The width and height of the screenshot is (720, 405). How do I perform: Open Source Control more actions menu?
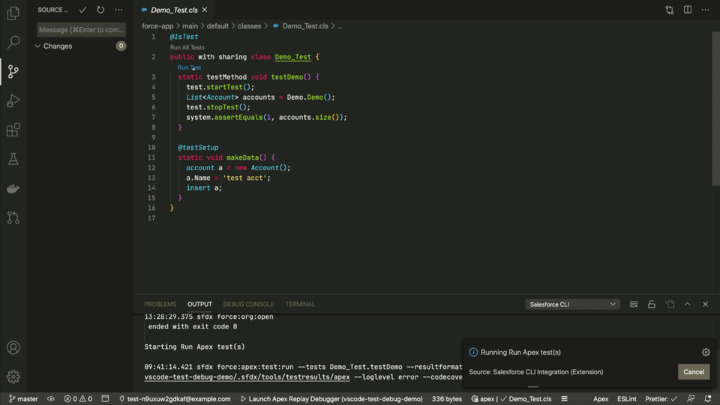118,10
